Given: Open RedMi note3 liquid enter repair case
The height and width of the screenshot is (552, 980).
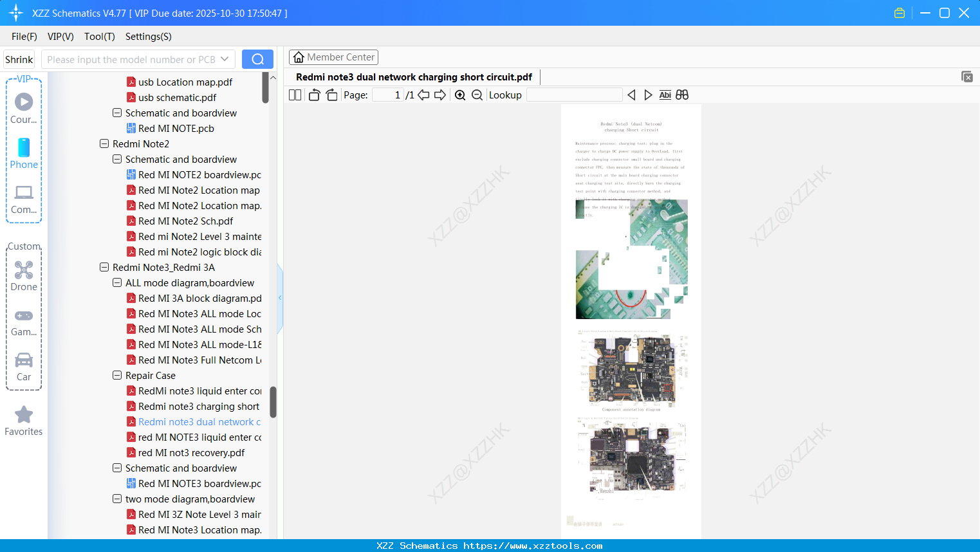Looking at the screenshot, I should tap(199, 391).
